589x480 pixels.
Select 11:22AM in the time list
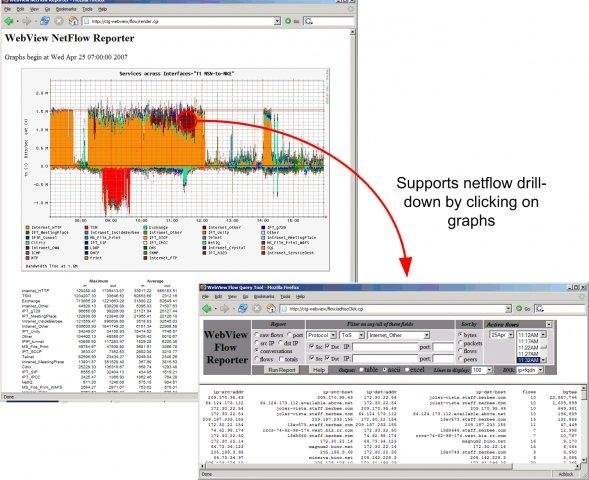pos(528,348)
